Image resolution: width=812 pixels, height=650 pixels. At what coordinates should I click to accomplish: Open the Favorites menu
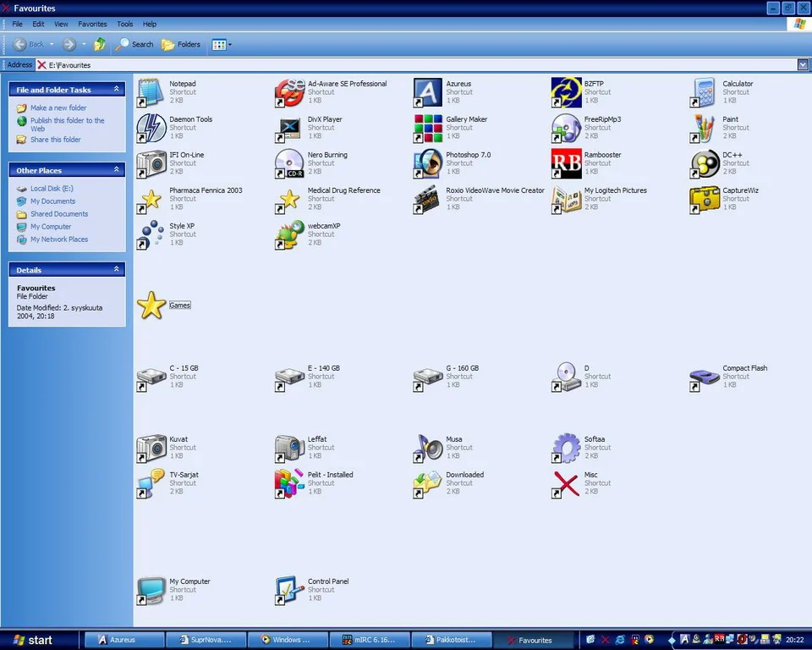[x=92, y=24]
